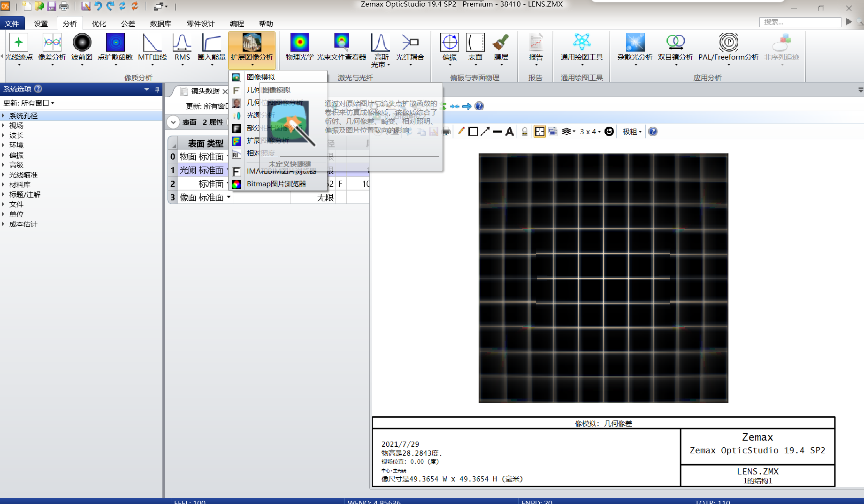Select the line annotation tool

point(497,131)
